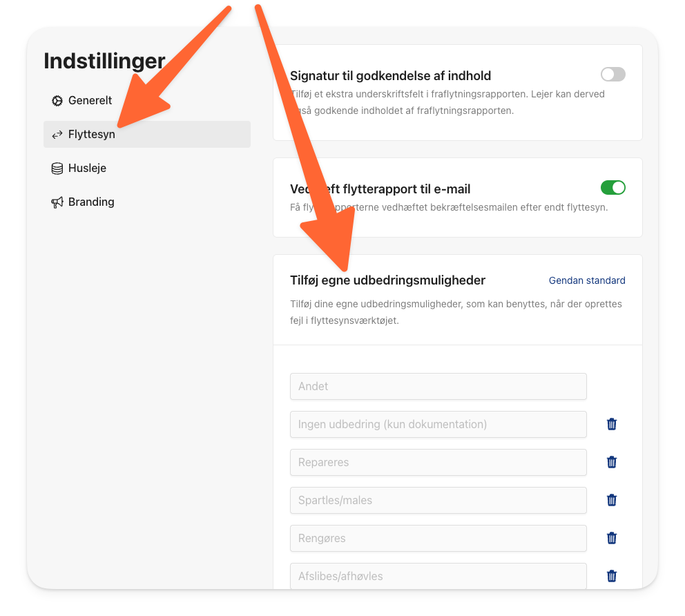Click the "Spartles/males" text field

[438, 500]
